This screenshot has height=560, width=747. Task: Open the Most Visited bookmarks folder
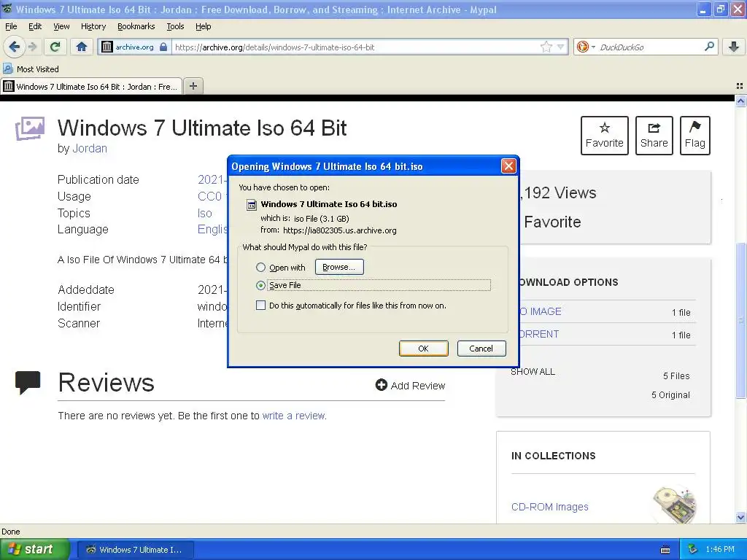point(31,69)
